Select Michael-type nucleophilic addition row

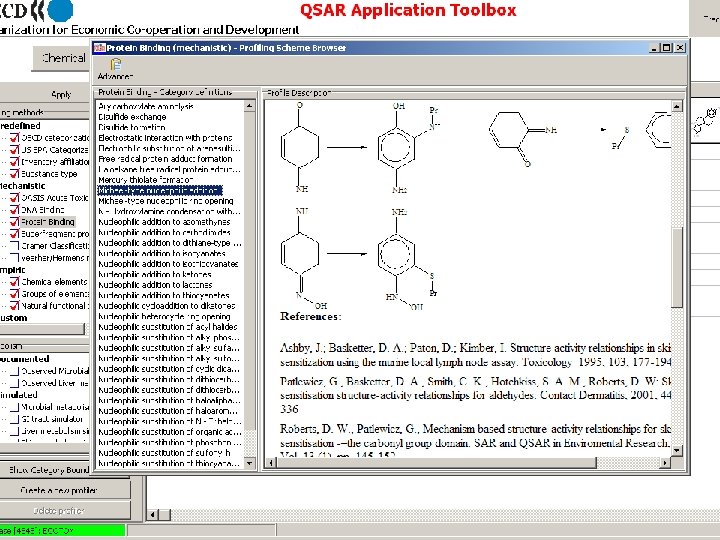(x=160, y=190)
